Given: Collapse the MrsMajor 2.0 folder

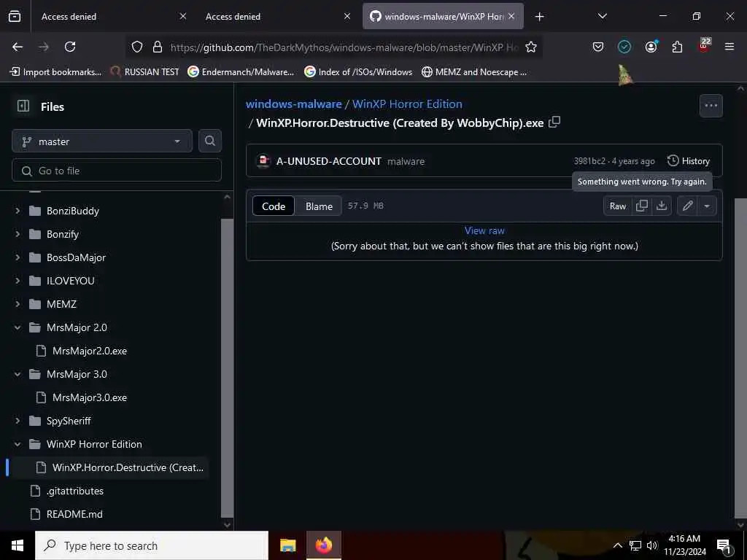Looking at the screenshot, I should coord(18,327).
